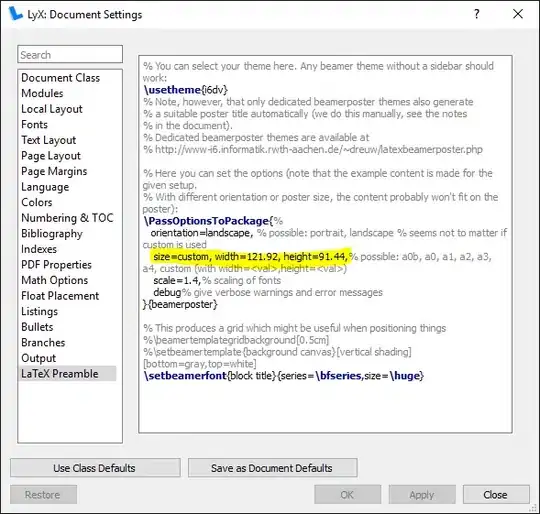
Task: Open the Modules settings page
Action: (42, 93)
